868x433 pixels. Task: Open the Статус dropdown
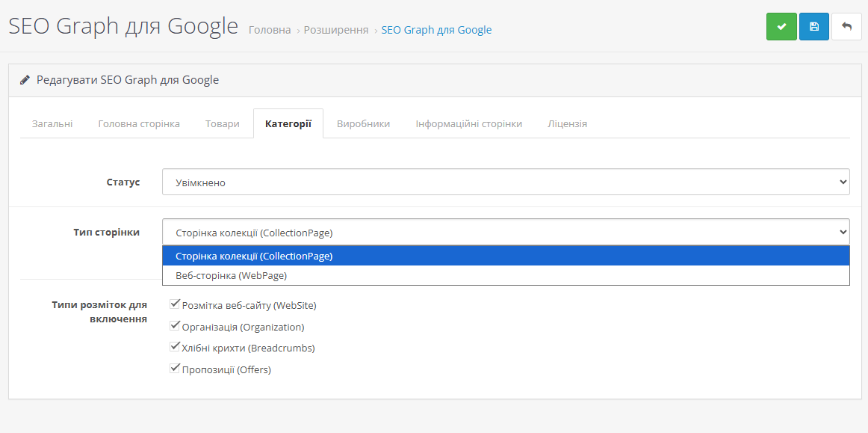(x=505, y=182)
